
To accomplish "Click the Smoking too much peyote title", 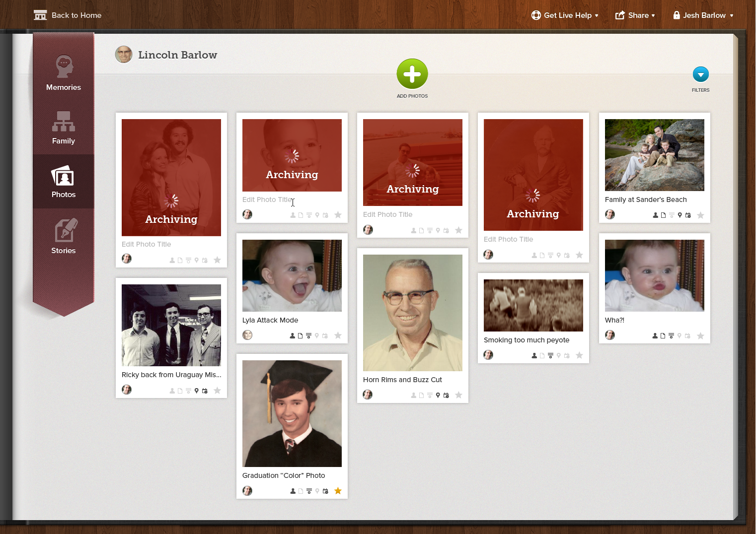I will pyautogui.click(x=527, y=340).
